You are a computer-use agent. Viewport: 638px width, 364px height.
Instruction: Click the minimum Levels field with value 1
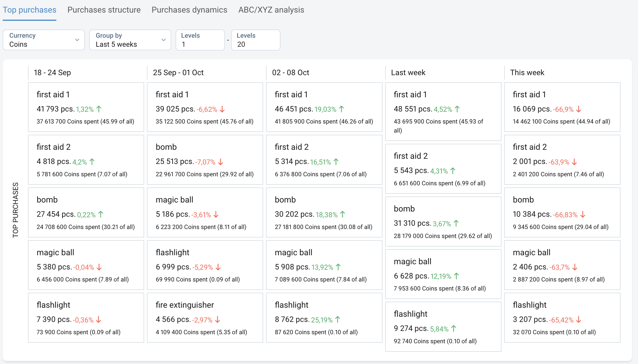pyautogui.click(x=200, y=40)
